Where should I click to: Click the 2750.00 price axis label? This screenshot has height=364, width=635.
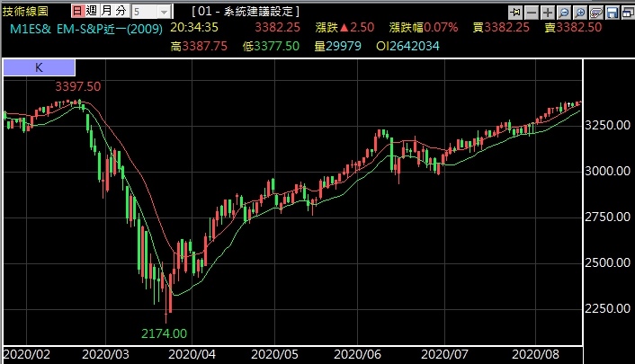[x=607, y=217]
